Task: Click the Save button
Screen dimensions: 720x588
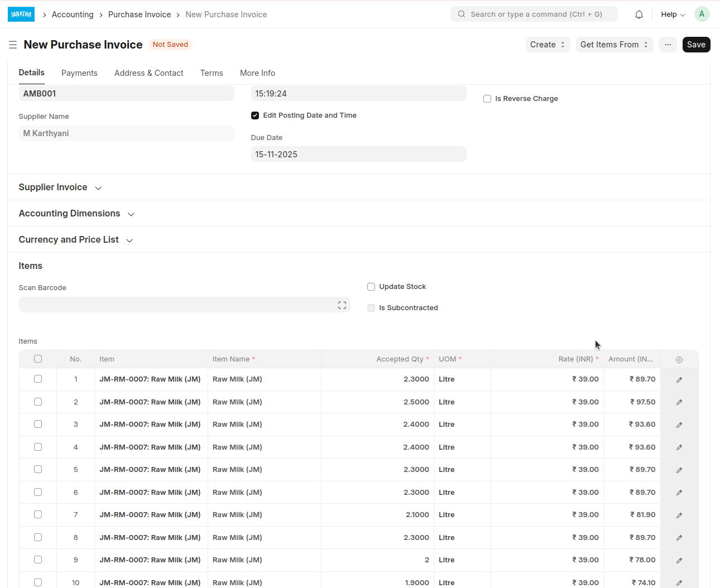Action: pyautogui.click(x=696, y=45)
